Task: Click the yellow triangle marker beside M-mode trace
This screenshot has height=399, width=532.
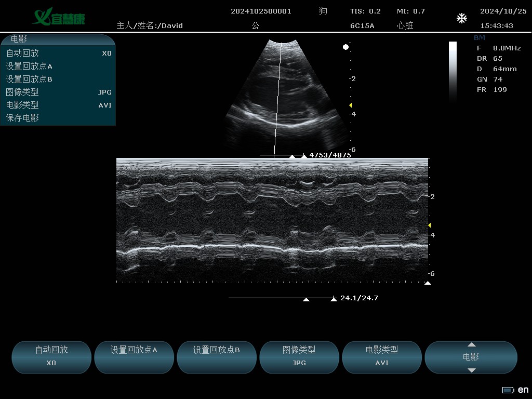Action: coord(429,225)
